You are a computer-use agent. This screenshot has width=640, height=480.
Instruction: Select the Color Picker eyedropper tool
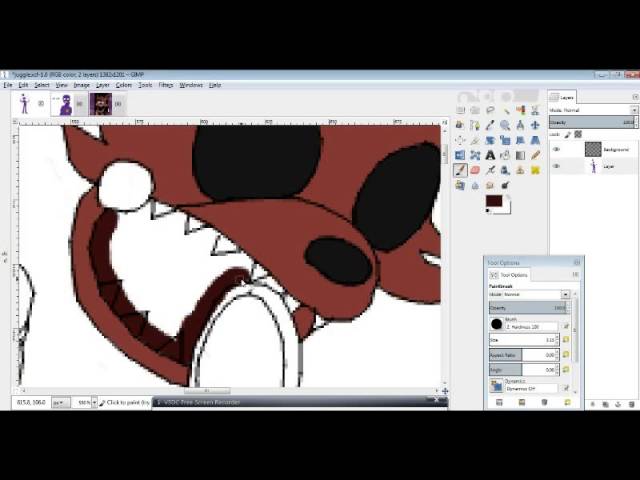(x=490, y=125)
